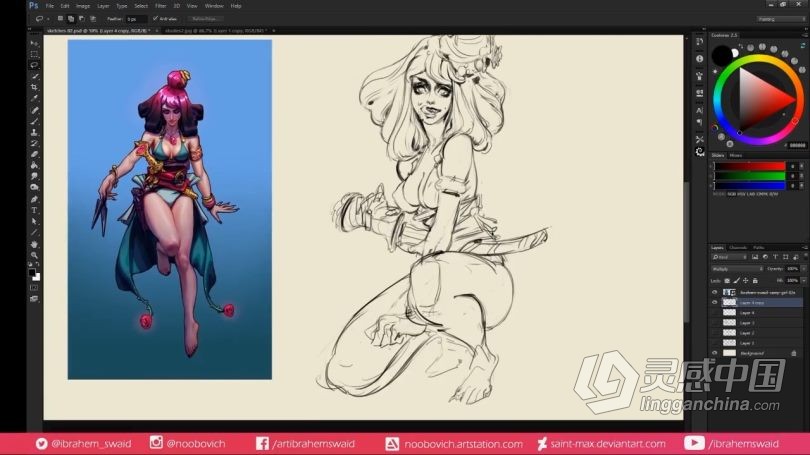The height and width of the screenshot is (455, 810).
Task: Toggle the Anti-alias checkbox
Action: click(155, 19)
